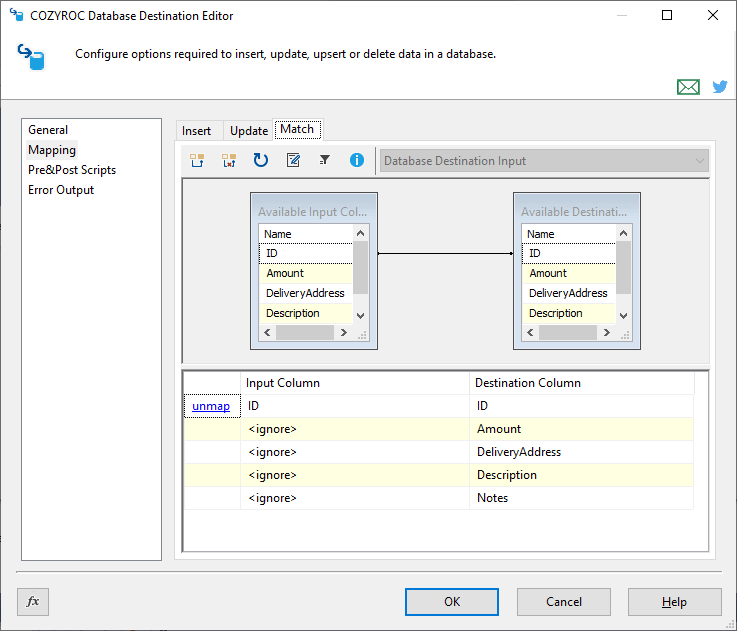Click the blue information icon
Screen dimensions: 737x631
click(x=357, y=160)
